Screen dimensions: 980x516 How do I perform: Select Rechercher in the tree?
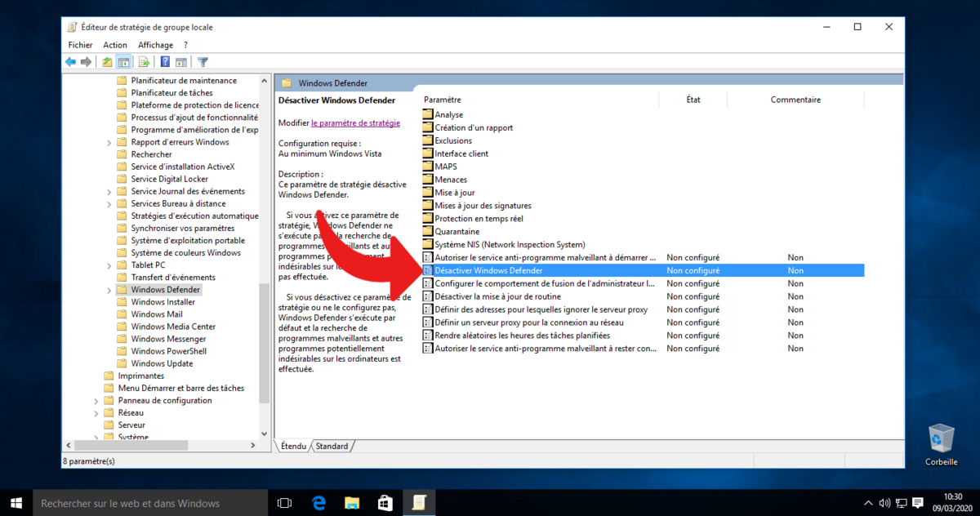click(151, 154)
